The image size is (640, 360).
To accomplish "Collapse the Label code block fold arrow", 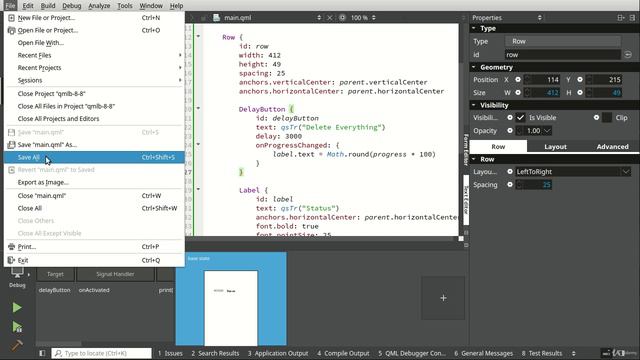I will coord(198,189).
